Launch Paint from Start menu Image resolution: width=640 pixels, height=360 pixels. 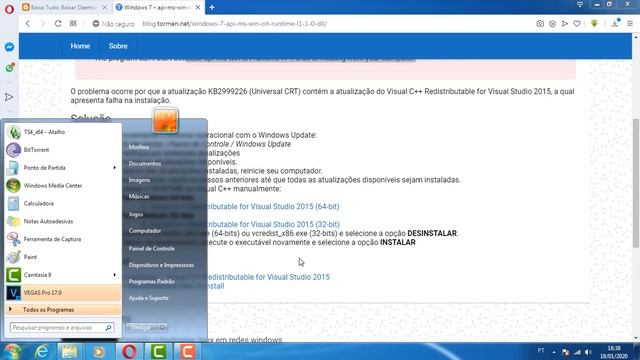[x=63, y=257]
